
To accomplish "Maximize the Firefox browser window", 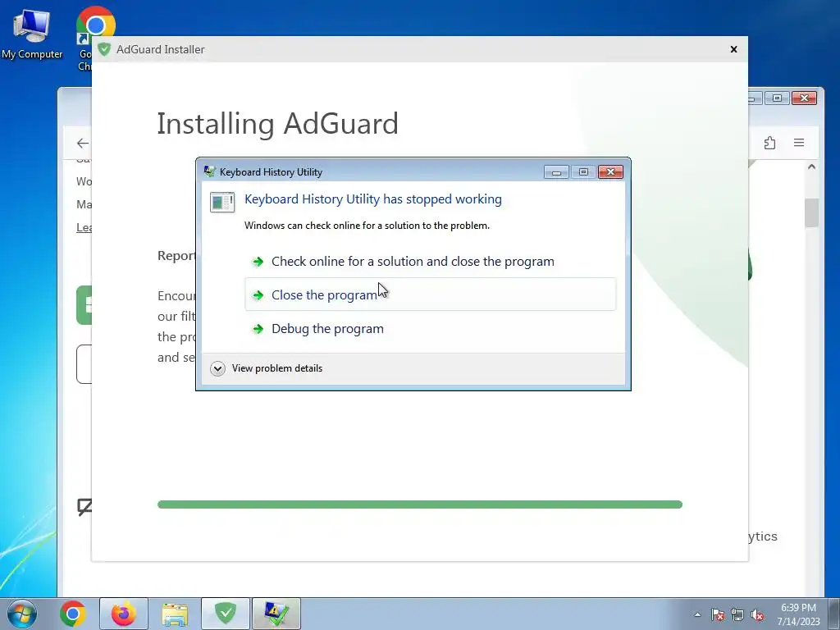I will tap(777, 98).
